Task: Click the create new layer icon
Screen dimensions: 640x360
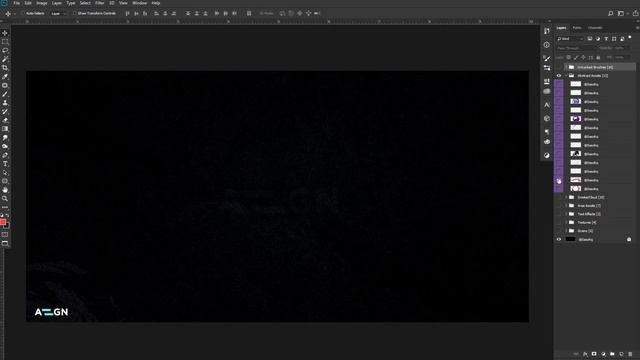Action: tap(621, 354)
